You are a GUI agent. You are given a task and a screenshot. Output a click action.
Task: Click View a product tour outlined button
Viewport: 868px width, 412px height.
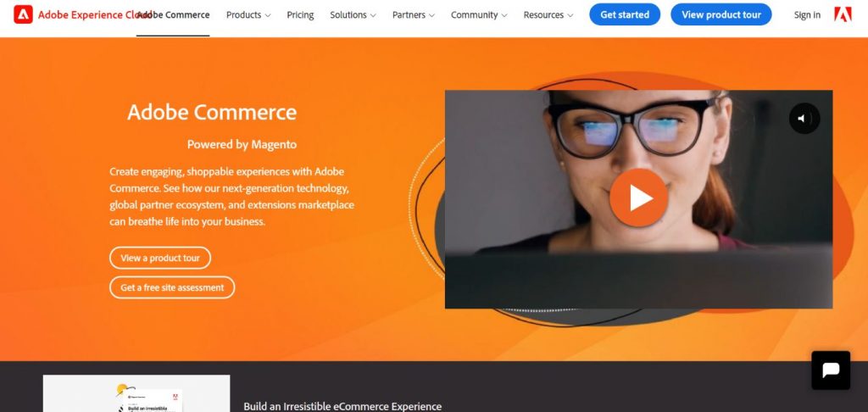160,258
